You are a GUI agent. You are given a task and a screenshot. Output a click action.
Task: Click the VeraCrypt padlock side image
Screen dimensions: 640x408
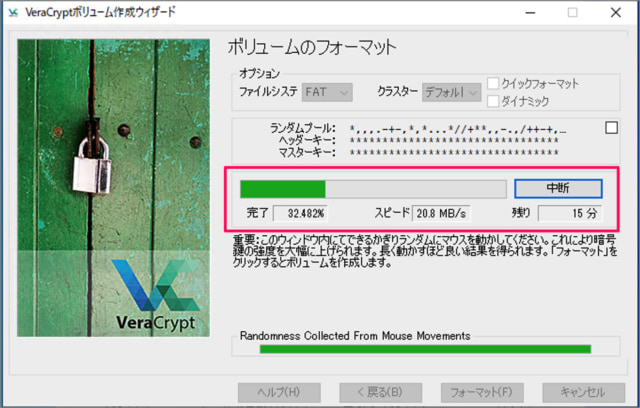tap(113, 188)
